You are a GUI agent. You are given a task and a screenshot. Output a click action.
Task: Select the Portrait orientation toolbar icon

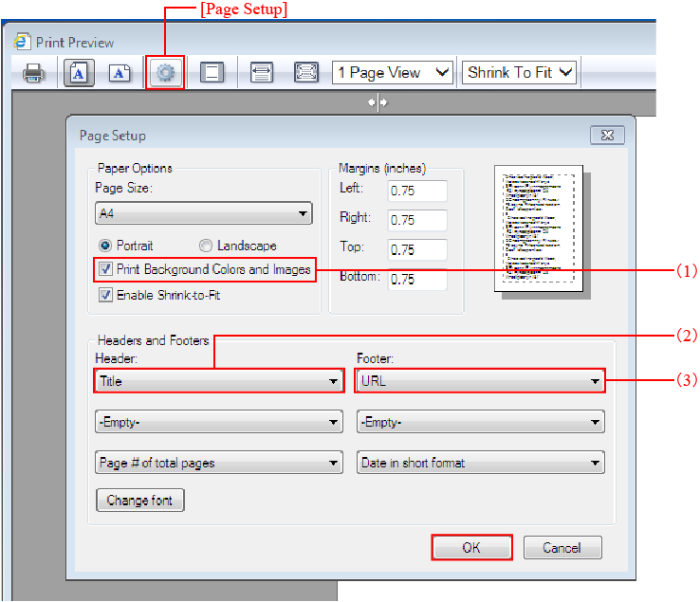click(79, 73)
